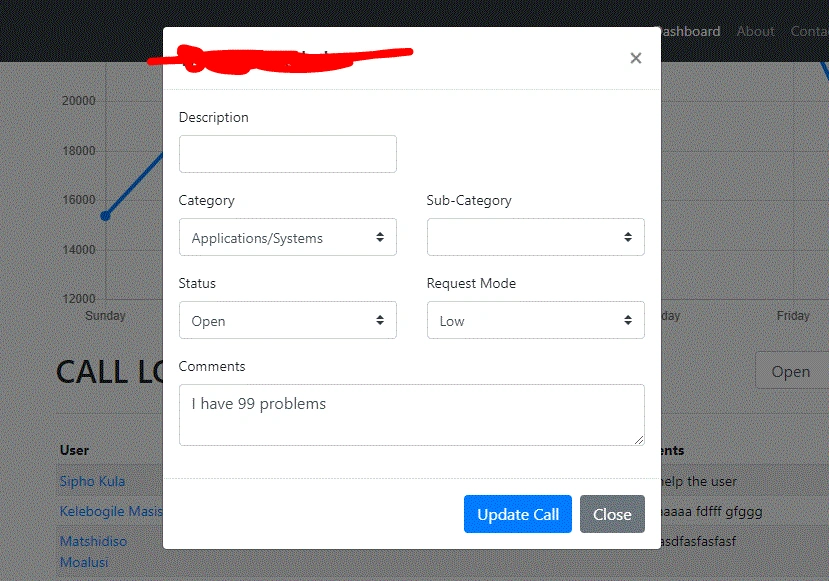
Task: Open the Category dropdown showing Applications/Systems
Action: point(288,237)
